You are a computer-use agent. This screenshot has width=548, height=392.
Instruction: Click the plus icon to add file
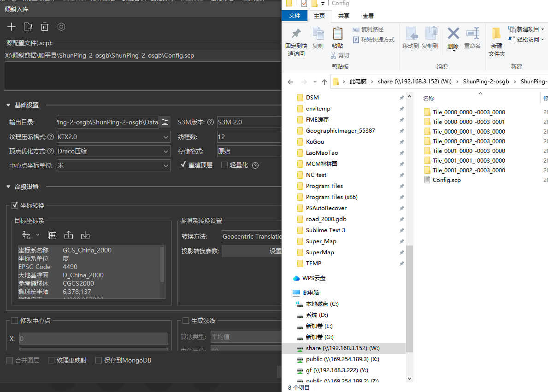(x=12, y=27)
